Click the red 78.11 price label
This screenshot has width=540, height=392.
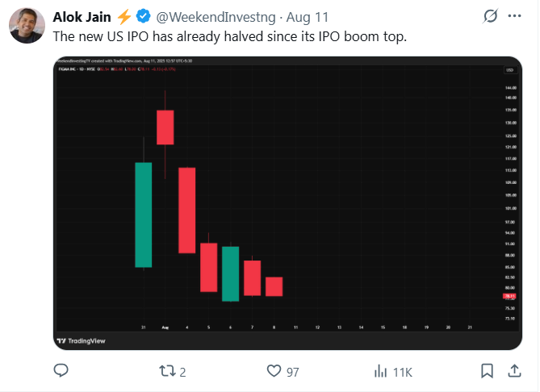[509, 296]
